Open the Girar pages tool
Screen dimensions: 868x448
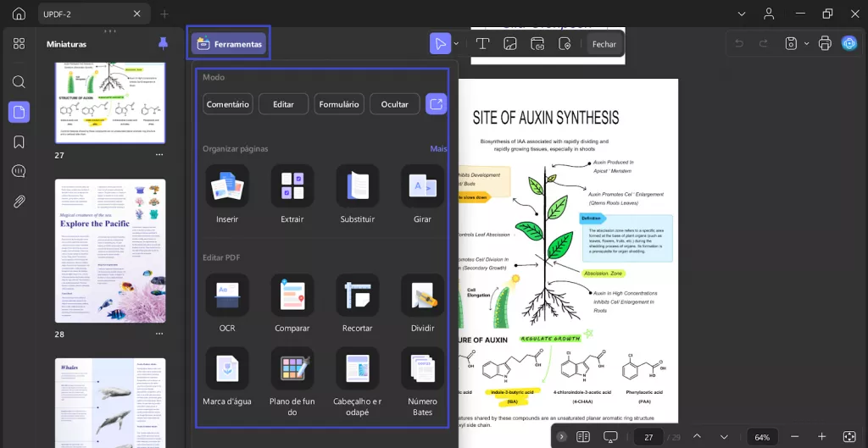(x=422, y=194)
